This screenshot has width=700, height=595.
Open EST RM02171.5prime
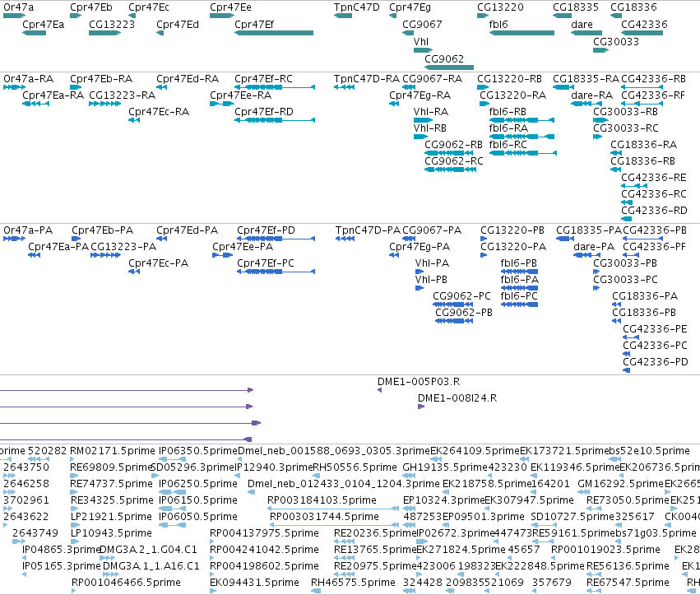tap(72, 459)
